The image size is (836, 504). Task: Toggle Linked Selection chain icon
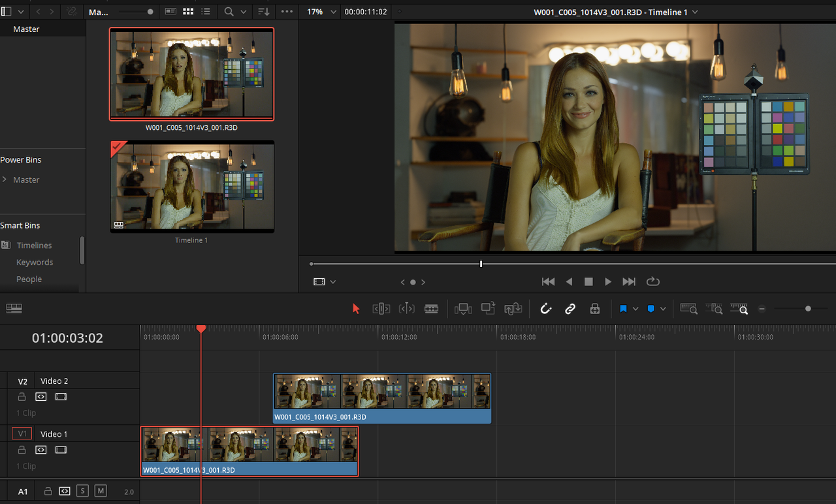coord(570,309)
